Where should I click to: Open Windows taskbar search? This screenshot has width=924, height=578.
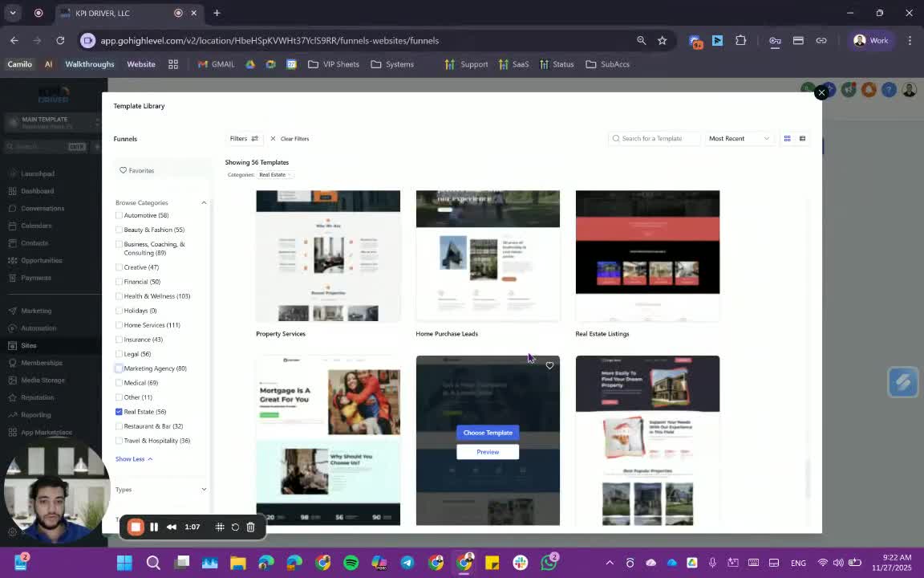(153, 564)
